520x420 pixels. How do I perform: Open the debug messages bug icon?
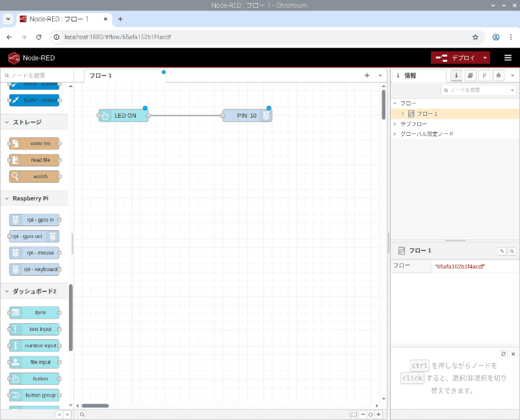point(499,75)
